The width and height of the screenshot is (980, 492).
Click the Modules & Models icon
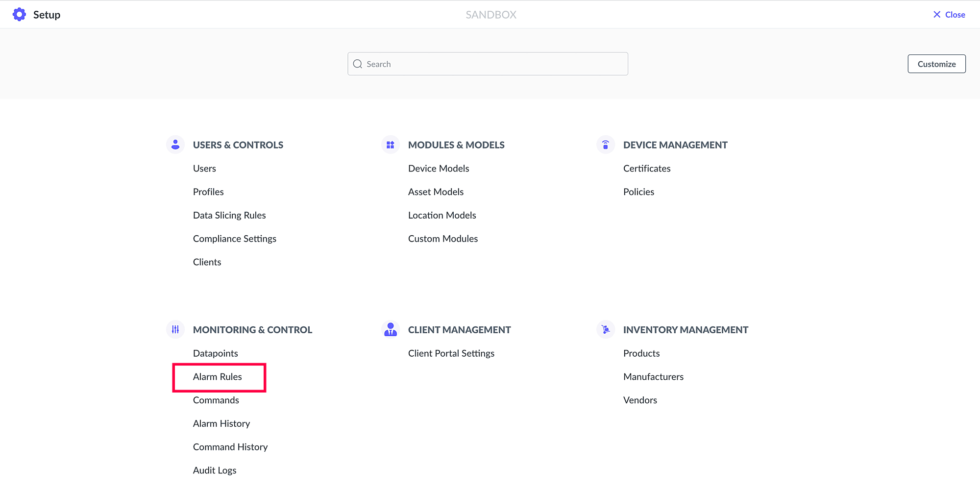pos(391,145)
